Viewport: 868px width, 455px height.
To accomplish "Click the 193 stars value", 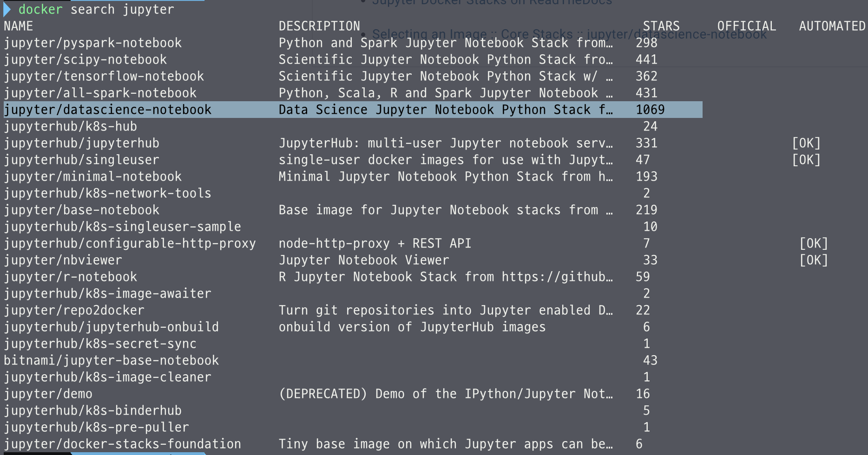I will 646,176.
